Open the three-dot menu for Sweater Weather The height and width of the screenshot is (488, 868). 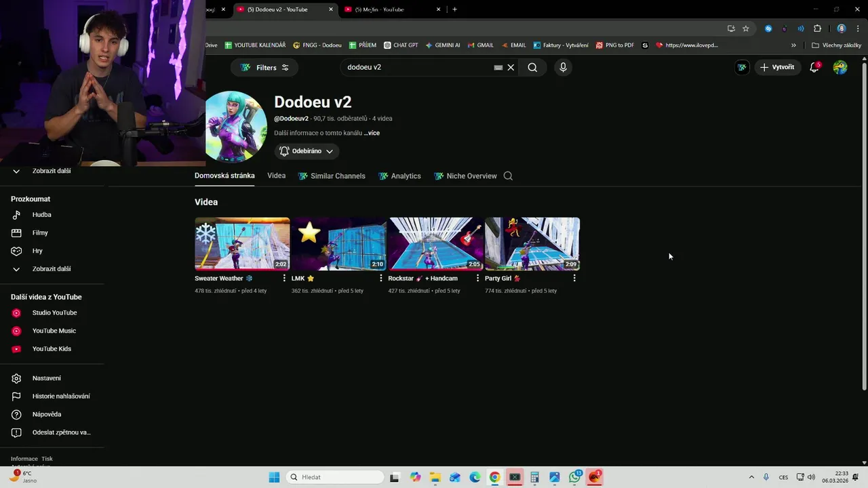284,278
